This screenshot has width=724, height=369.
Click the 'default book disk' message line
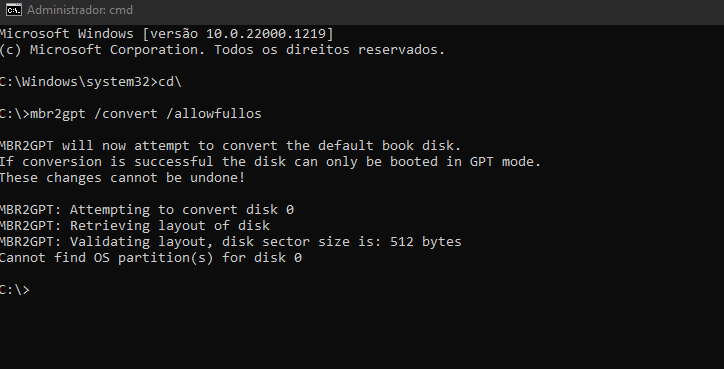pos(230,146)
